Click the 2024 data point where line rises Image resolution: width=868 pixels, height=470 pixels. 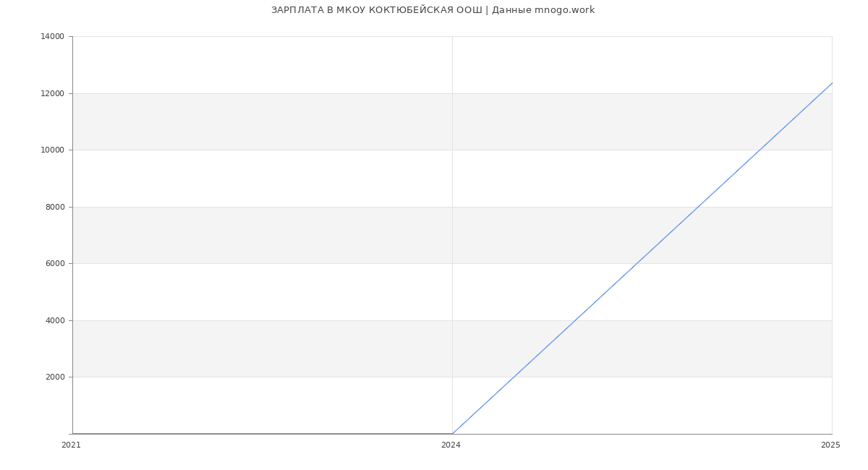click(x=452, y=434)
